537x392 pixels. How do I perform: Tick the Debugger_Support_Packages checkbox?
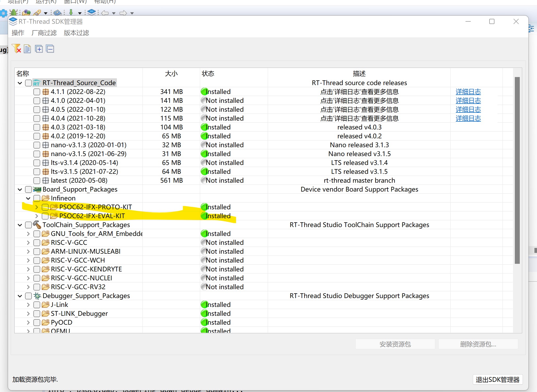coord(28,296)
